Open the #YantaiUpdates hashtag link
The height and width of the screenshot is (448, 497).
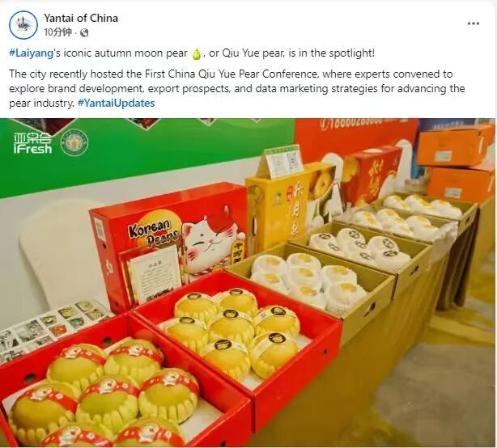pos(116,104)
